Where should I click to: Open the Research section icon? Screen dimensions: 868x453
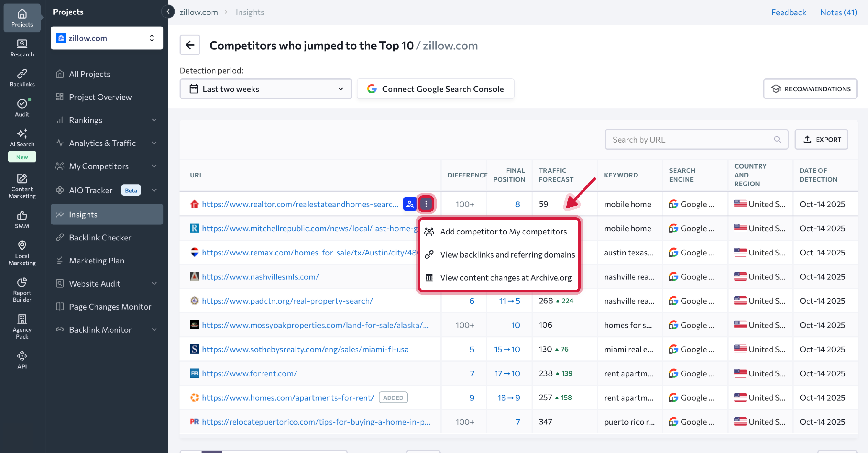tap(22, 48)
